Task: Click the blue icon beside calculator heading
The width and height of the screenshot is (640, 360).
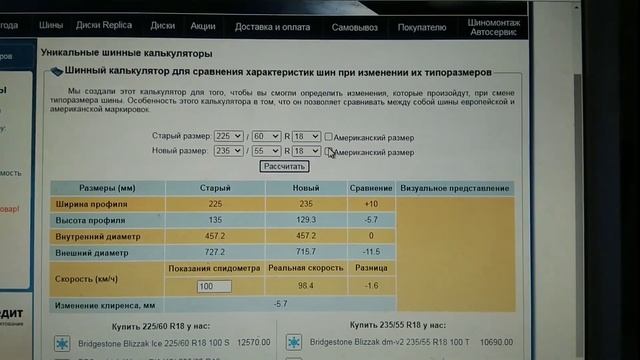Action: pos(56,72)
